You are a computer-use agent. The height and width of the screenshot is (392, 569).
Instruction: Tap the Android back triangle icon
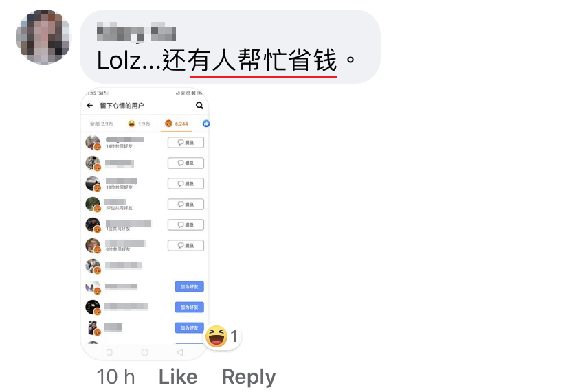coord(180,352)
